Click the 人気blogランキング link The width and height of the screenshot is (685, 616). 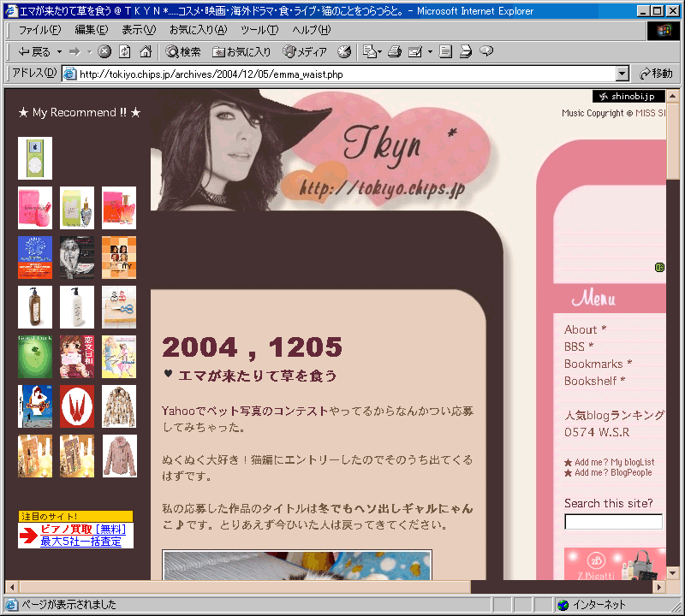click(x=615, y=415)
